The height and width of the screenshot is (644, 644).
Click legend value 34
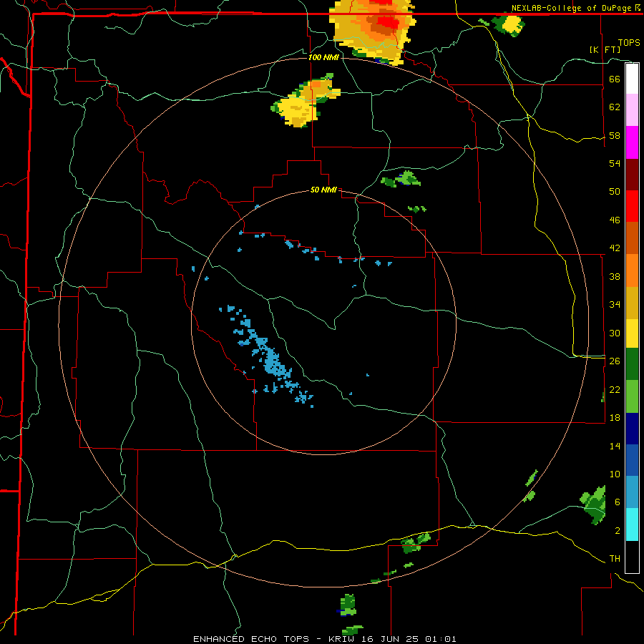[x=615, y=305]
